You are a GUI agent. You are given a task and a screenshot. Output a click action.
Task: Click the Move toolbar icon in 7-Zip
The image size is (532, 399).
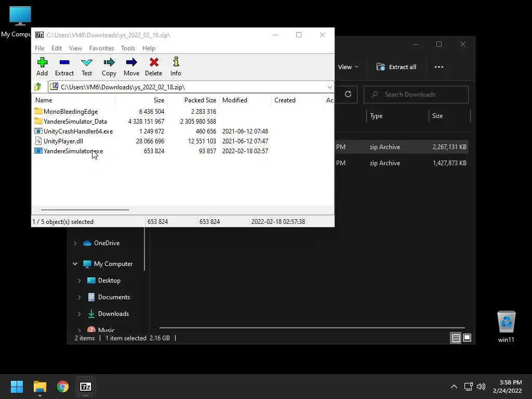[x=131, y=66]
